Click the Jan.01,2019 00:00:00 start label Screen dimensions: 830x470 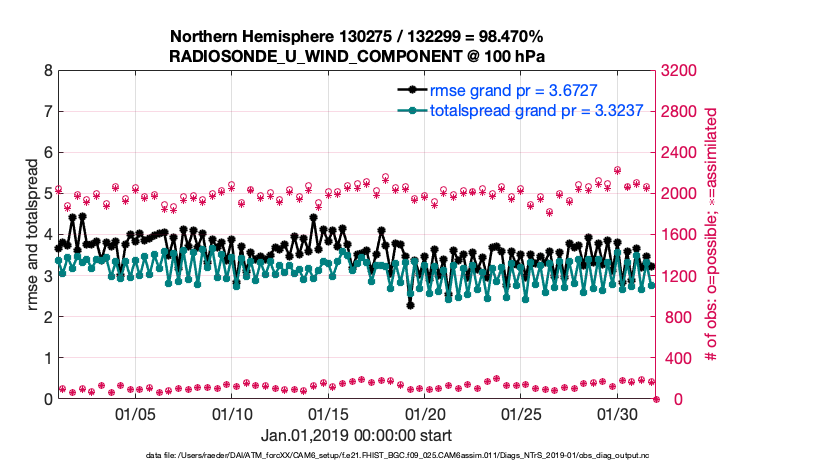357,435
